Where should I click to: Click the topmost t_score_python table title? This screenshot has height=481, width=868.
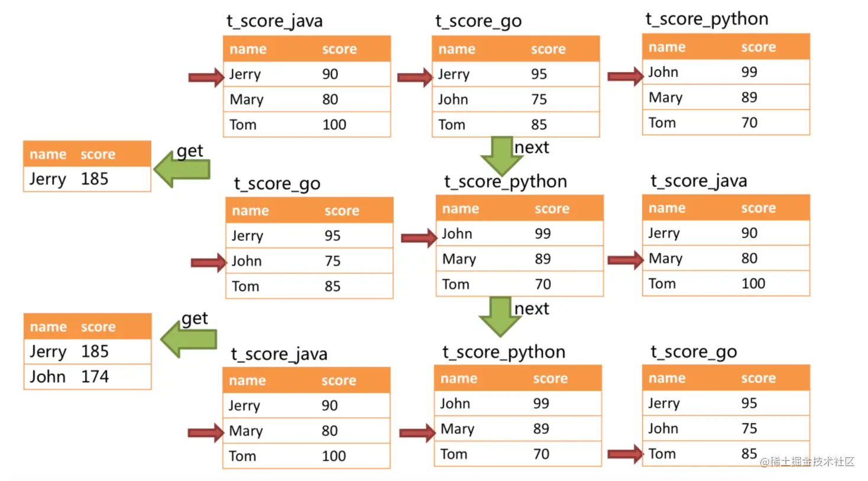coord(707,19)
